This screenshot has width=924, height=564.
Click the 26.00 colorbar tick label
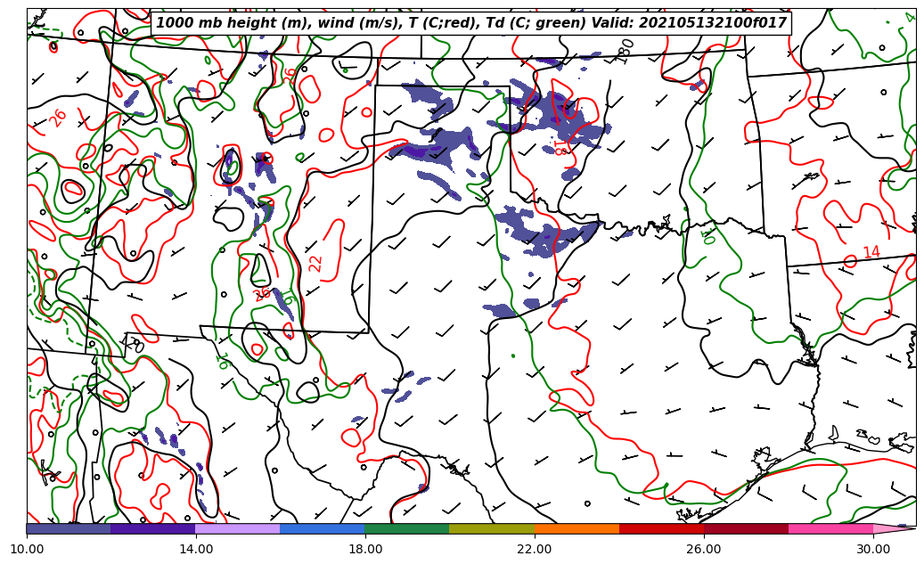point(704,549)
